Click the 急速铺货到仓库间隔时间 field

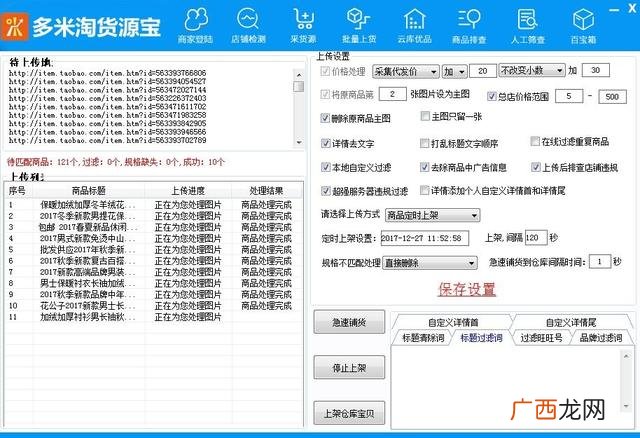tap(599, 261)
